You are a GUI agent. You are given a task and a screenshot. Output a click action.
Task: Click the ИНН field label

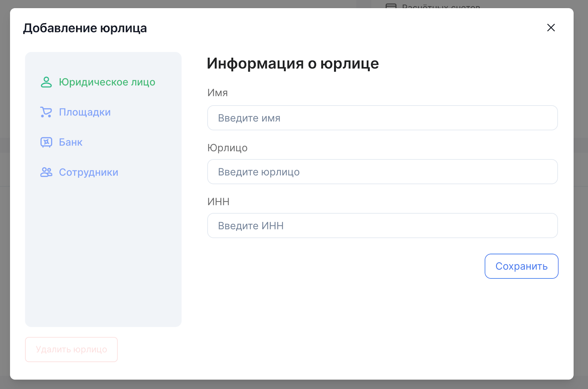[218, 201]
